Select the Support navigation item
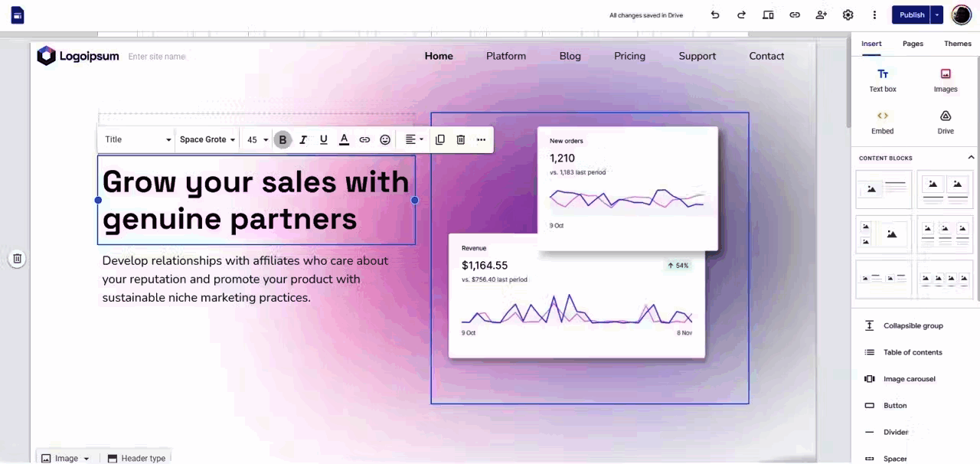The image size is (980, 464). click(x=697, y=56)
